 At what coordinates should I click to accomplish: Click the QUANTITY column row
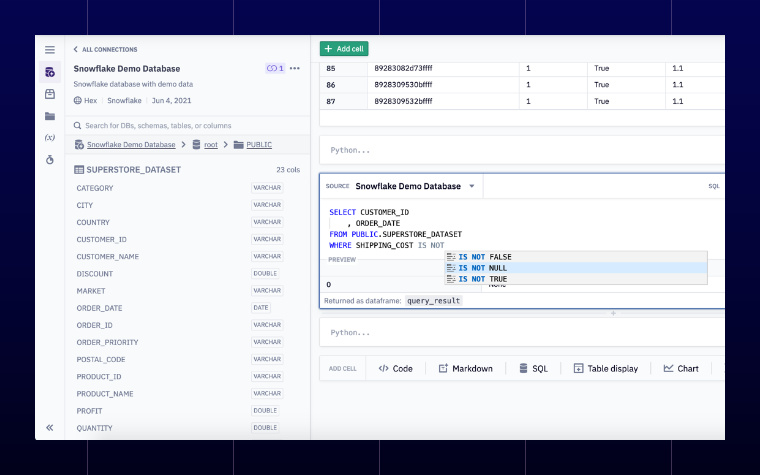187,428
